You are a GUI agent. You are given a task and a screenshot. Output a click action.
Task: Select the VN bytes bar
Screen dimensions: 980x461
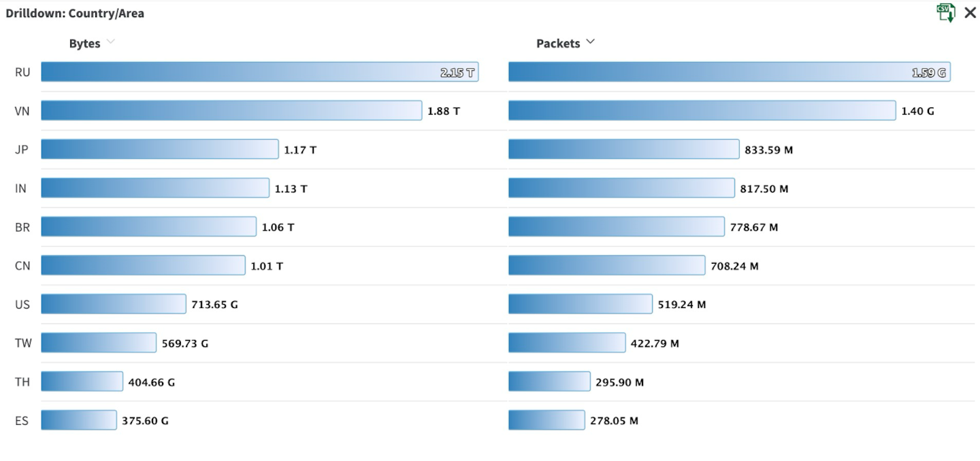(231, 110)
